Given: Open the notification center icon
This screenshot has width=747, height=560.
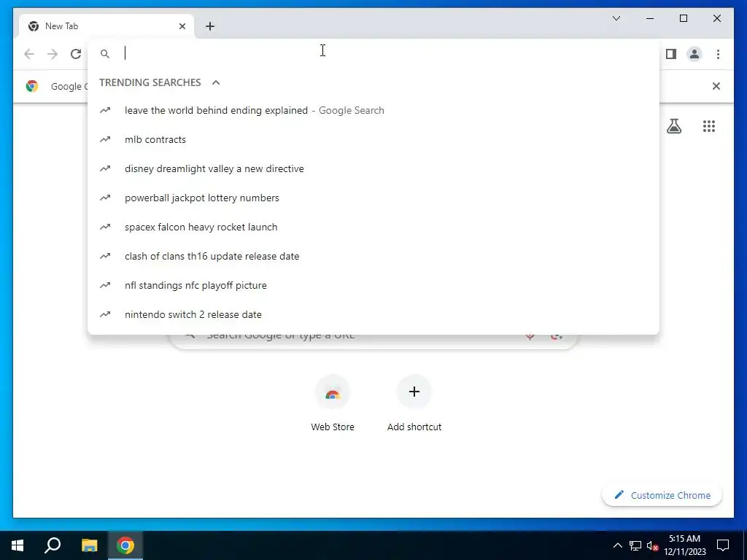Looking at the screenshot, I should point(723,545).
